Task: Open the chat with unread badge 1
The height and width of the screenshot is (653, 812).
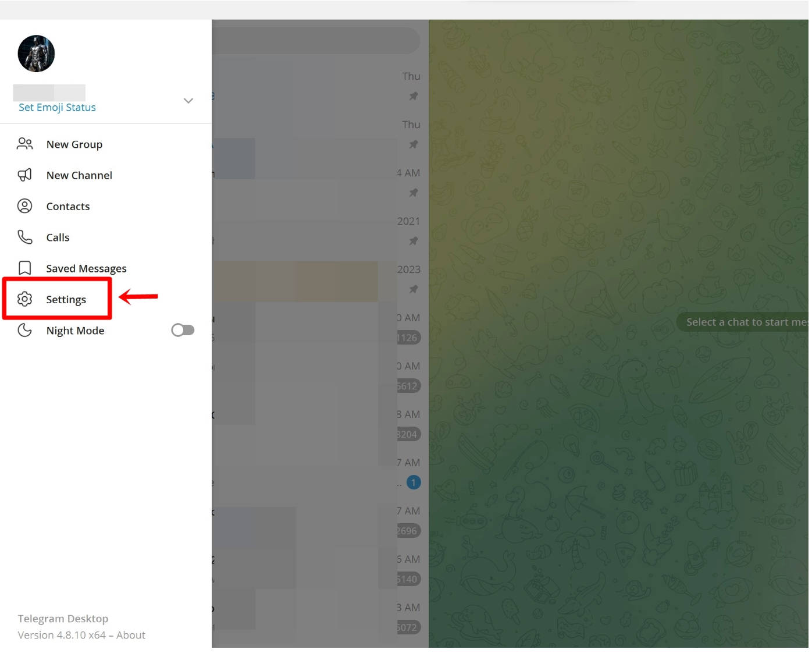Action: tap(320, 472)
